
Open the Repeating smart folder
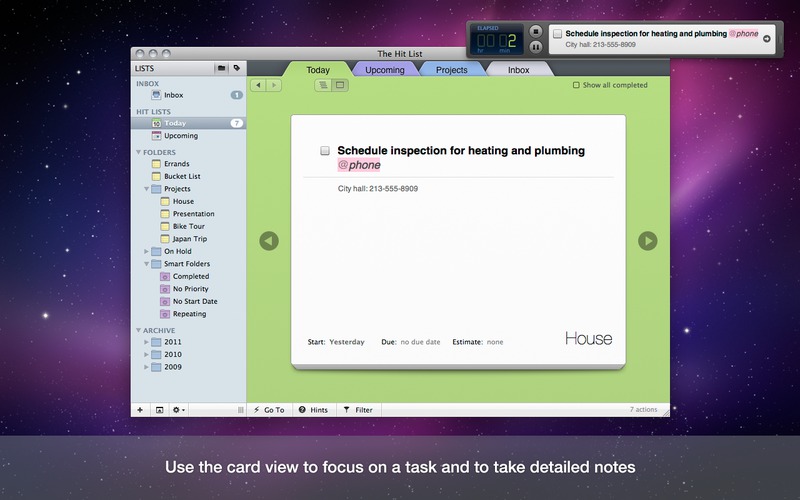point(188,314)
